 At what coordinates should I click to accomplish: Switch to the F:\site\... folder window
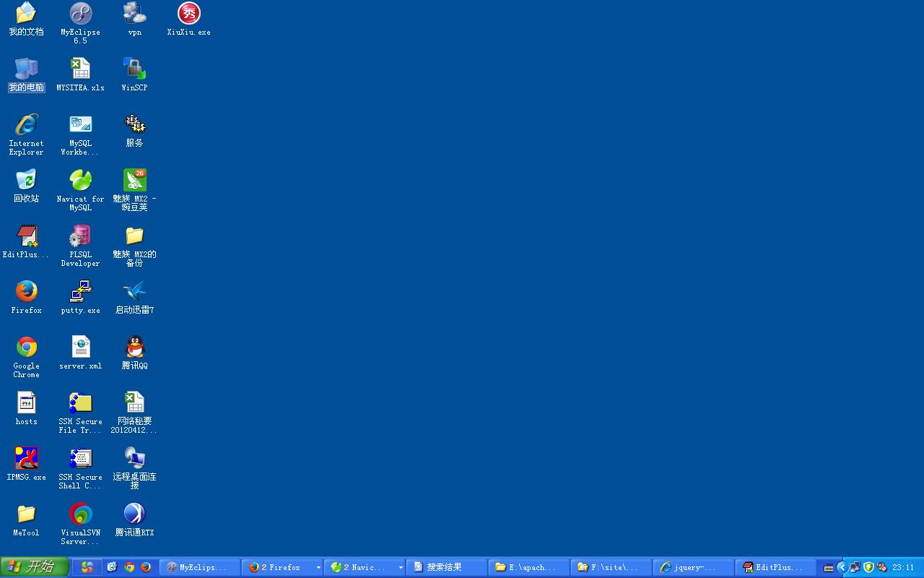(x=611, y=567)
